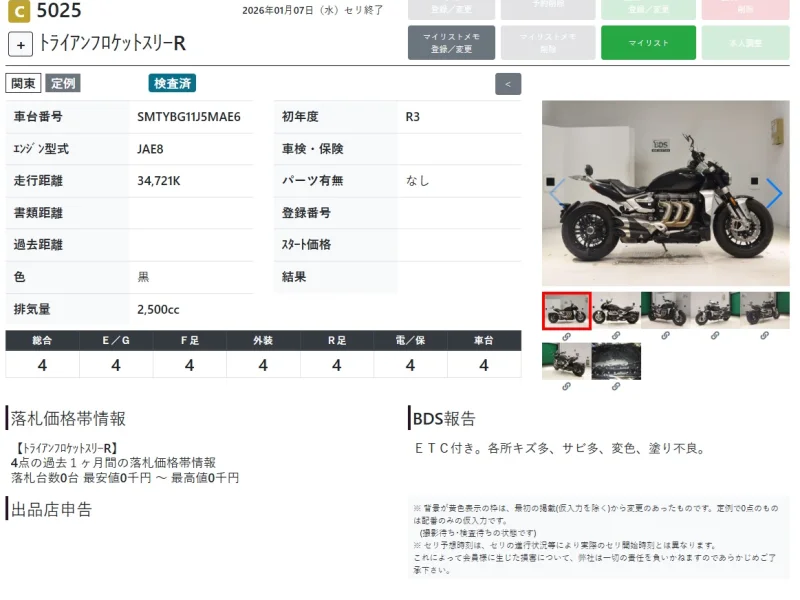Click the yellow C grade badge
800x600 pixels.
pyautogui.click(x=19, y=11)
